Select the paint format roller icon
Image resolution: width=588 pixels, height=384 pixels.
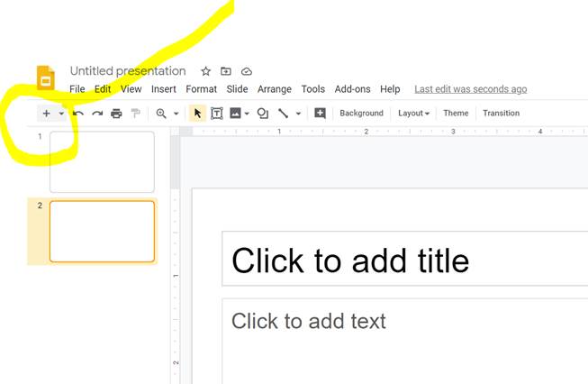[x=136, y=114]
